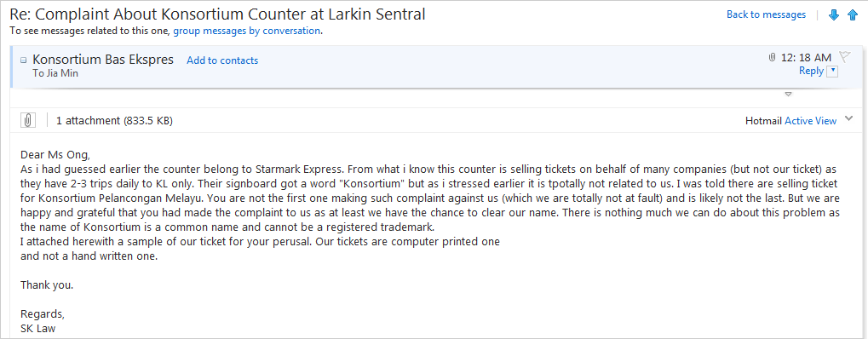Expand message details with small gray triangle
868x339 pixels.
(789, 95)
